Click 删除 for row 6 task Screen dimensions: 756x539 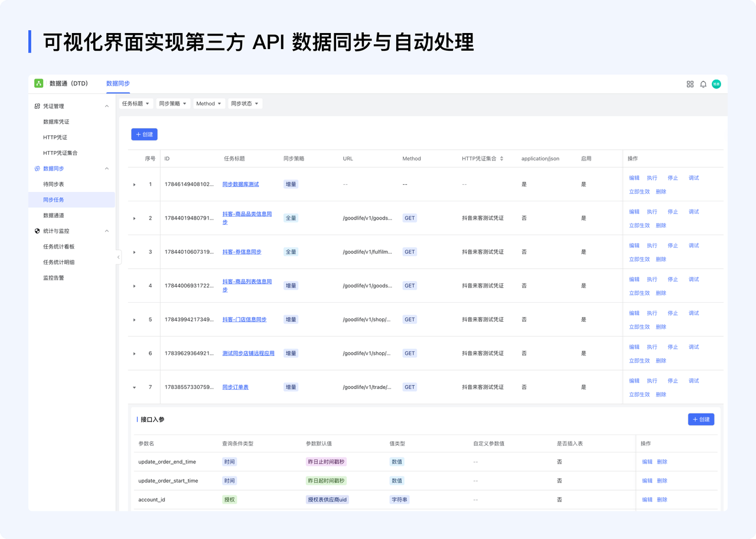(661, 361)
